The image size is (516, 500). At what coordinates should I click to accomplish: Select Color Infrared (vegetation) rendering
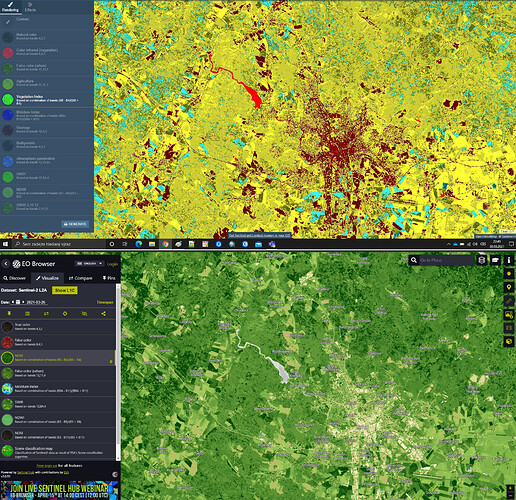click(47, 52)
